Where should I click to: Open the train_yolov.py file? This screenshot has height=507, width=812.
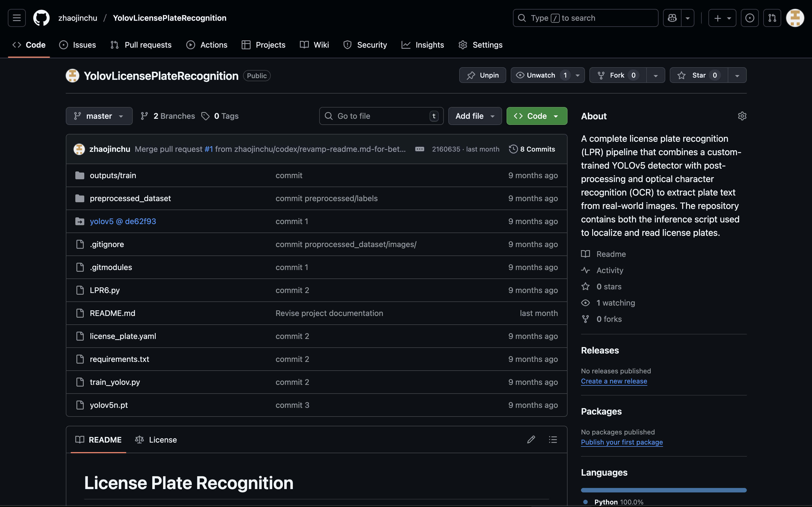[x=115, y=382]
